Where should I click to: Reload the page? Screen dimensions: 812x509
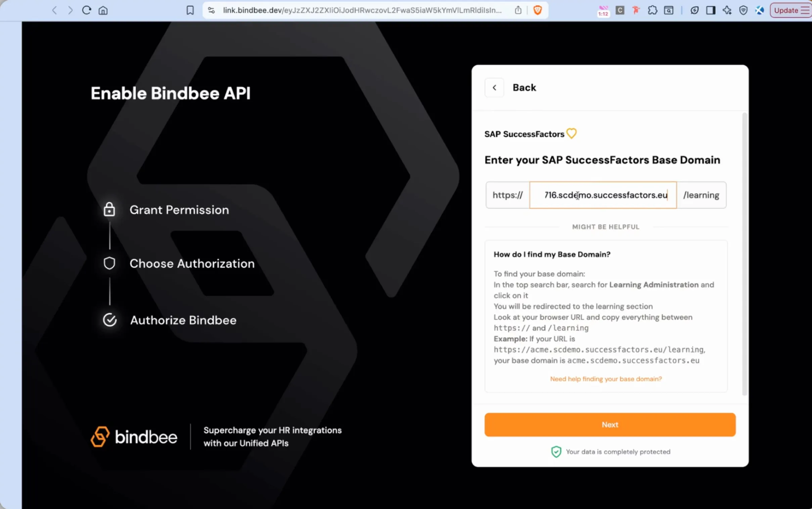(x=87, y=10)
